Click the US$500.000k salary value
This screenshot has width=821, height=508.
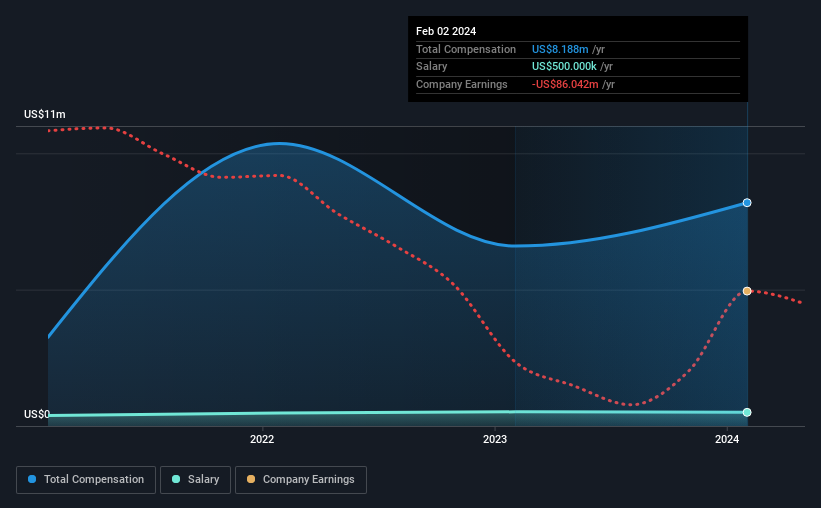564,67
